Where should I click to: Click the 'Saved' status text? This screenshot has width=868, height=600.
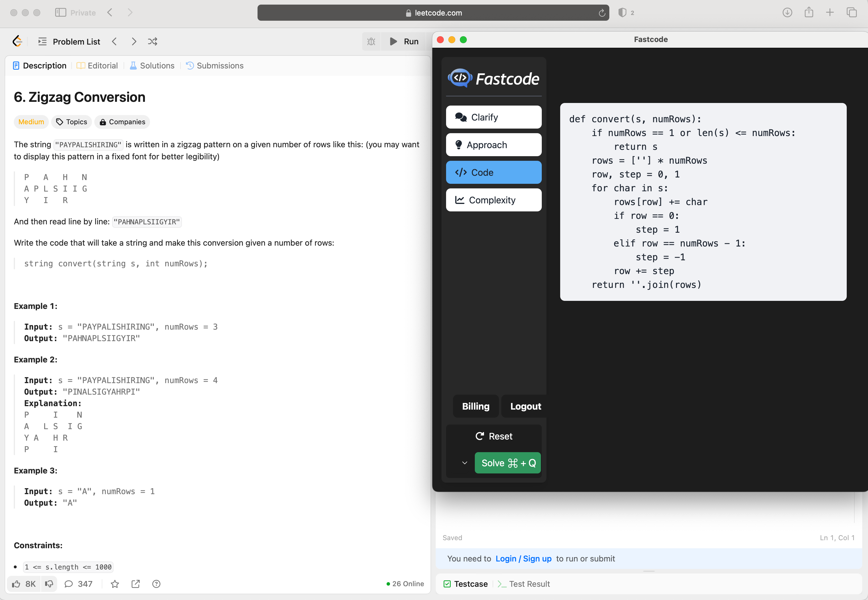452,538
